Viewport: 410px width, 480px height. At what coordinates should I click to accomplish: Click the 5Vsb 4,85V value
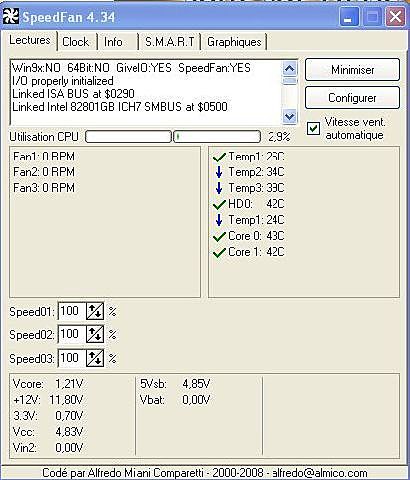(x=196, y=384)
